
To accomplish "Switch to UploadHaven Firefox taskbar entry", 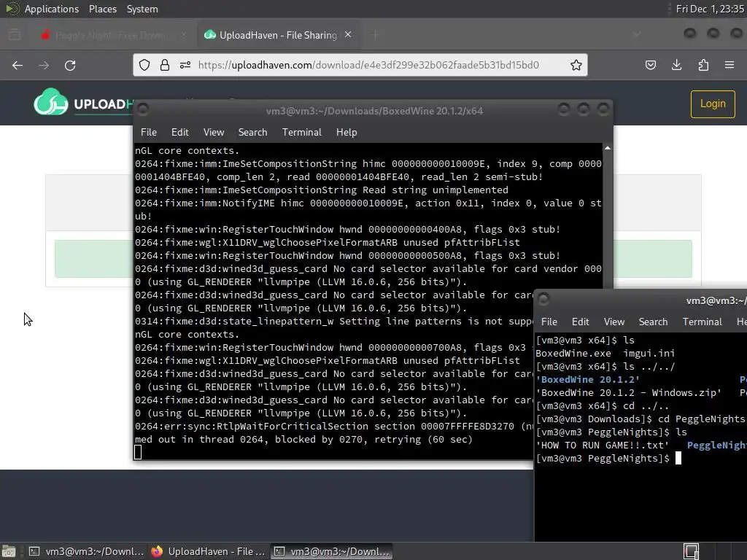I will click(x=208, y=551).
